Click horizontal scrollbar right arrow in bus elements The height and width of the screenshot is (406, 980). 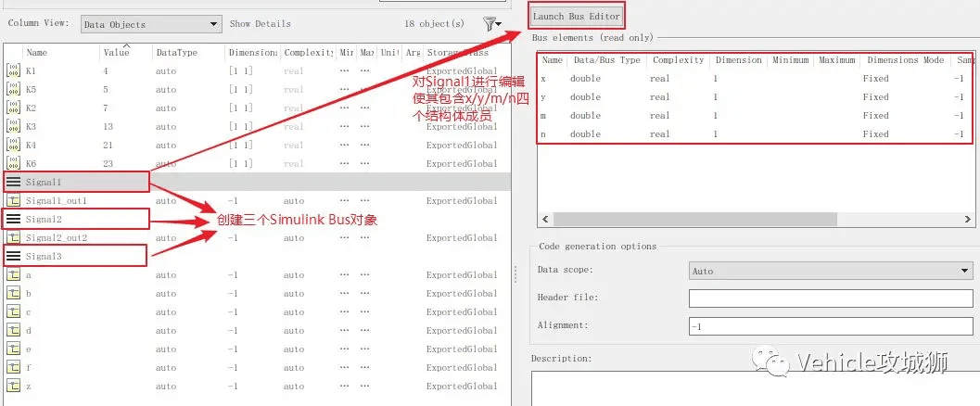968,220
